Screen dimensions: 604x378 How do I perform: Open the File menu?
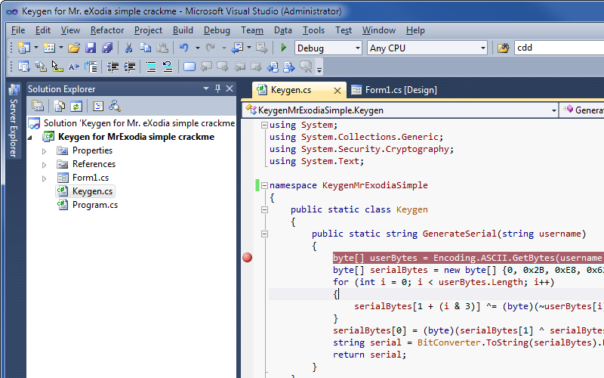(x=18, y=30)
